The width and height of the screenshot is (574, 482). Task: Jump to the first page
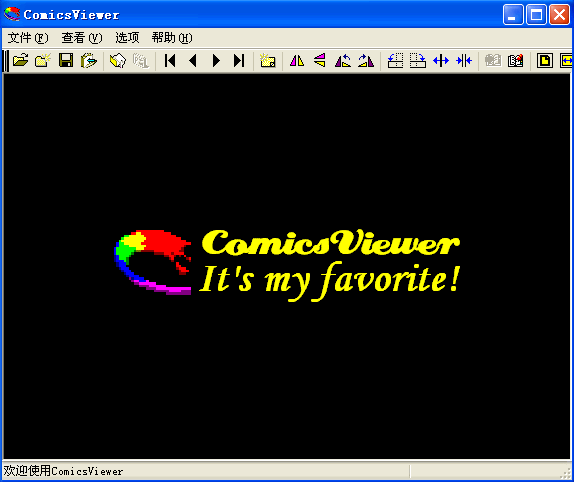pos(170,60)
